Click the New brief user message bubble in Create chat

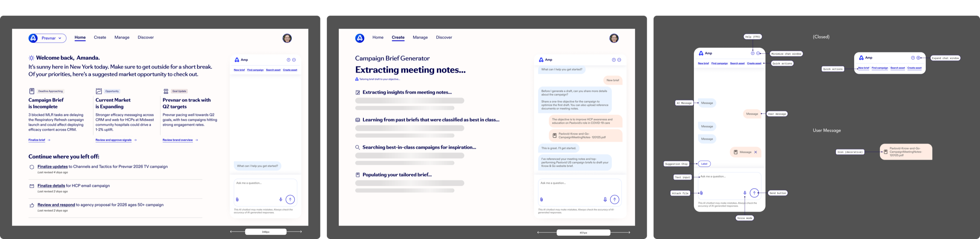coord(612,80)
